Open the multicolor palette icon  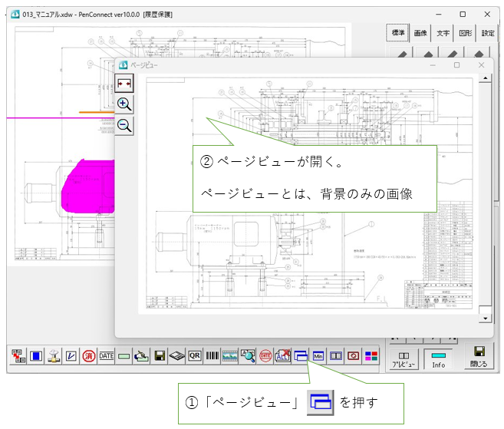tap(371, 356)
